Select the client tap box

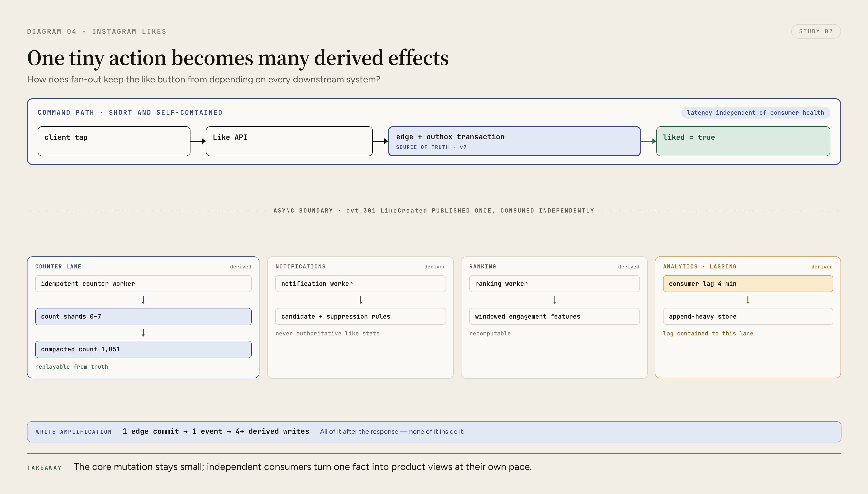click(114, 141)
